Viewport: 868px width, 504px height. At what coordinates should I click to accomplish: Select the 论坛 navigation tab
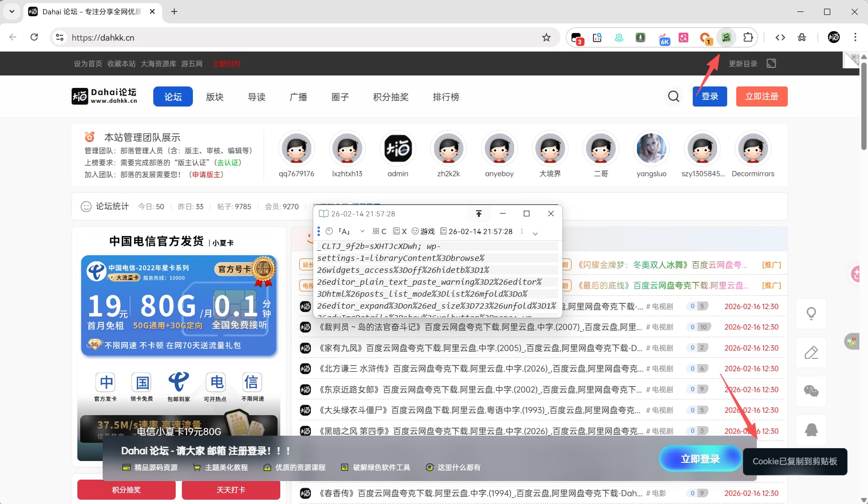pyautogui.click(x=173, y=97)
